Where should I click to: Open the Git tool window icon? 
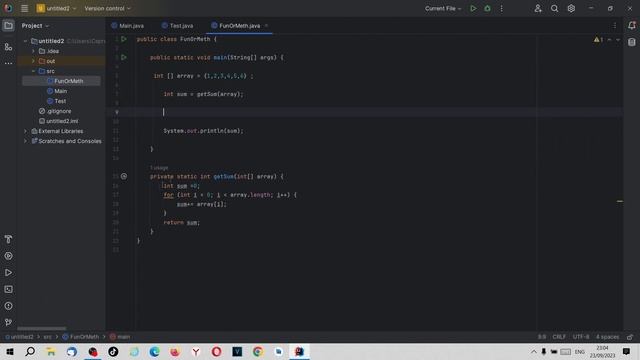(8, 322)
